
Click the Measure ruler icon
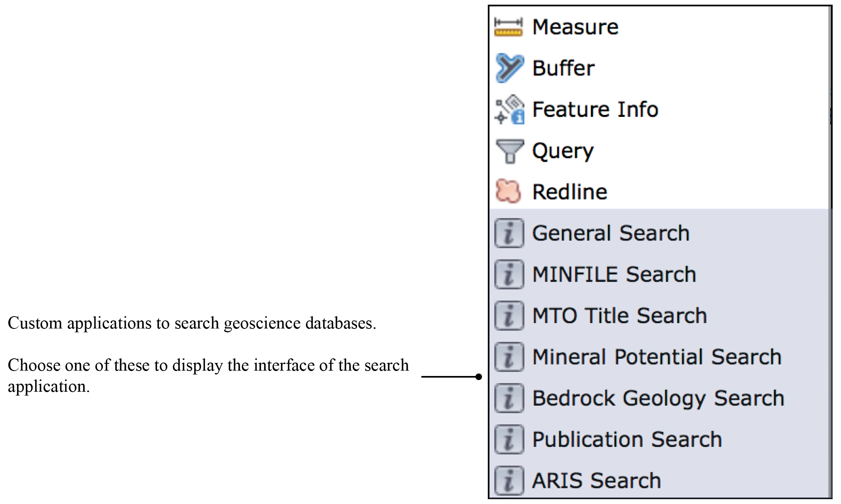509,27
